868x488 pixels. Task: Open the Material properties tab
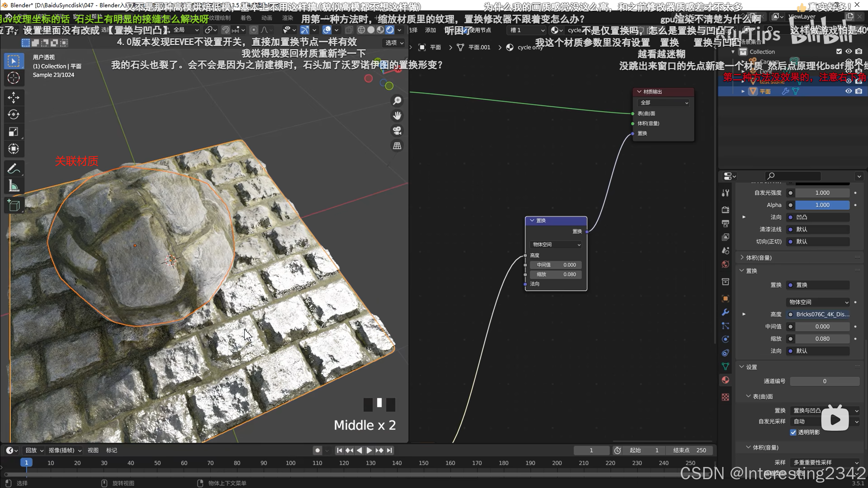(x=725, y=380)
